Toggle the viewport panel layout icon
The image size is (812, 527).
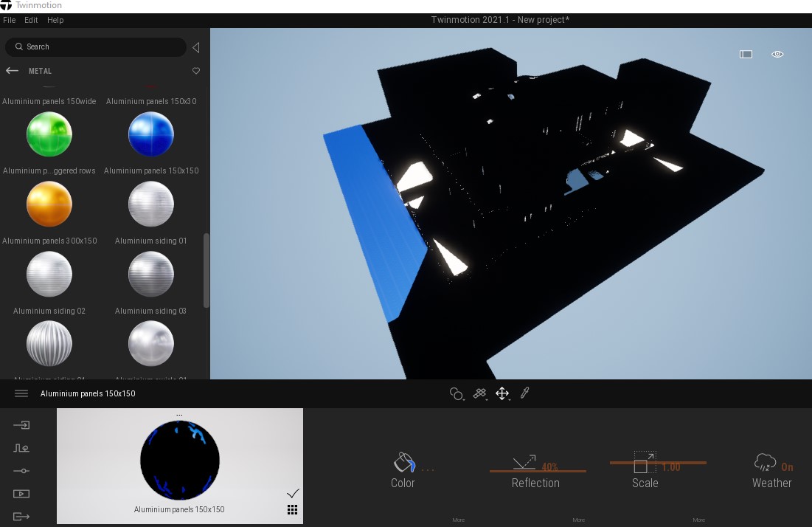pyautogui.click(x=746, y=55)
